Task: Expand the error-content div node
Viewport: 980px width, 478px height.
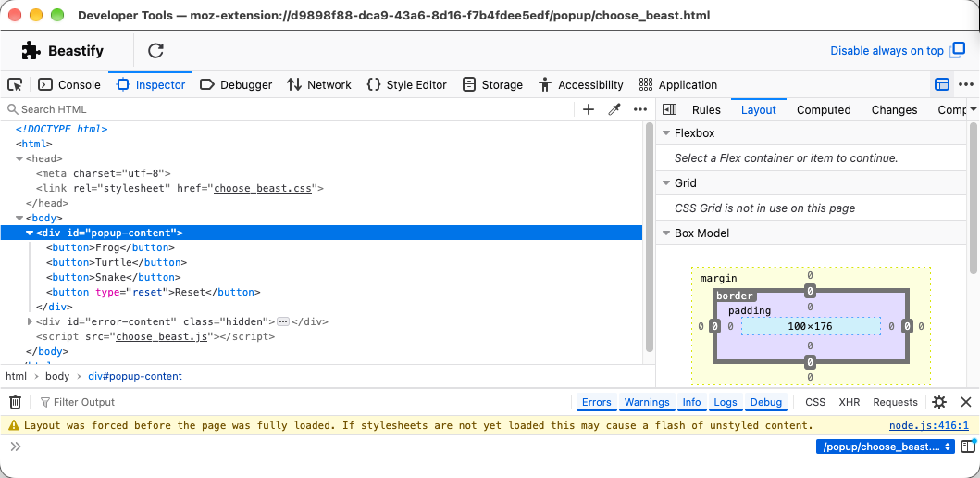Action: point(30,321)
